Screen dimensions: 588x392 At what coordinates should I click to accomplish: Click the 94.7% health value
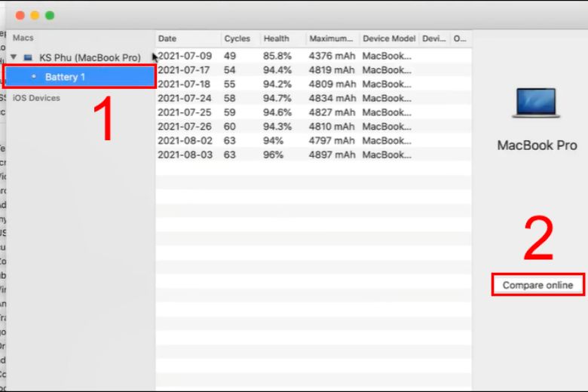277,98
